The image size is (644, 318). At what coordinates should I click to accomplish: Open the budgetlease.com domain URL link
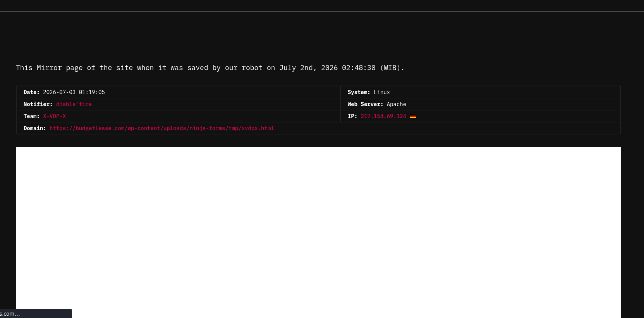click(x=161, y=128)
